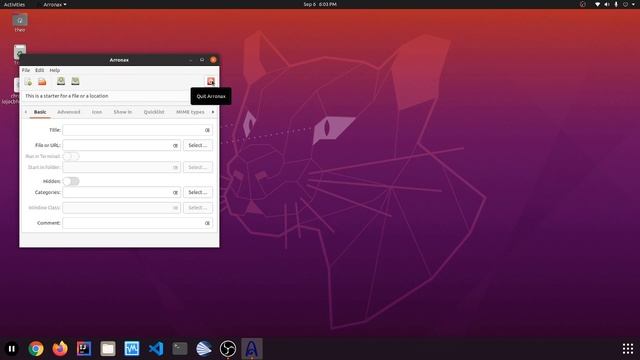Click the Save As toolbar icon
Screen dimensions: 640x360
(76, 81)
